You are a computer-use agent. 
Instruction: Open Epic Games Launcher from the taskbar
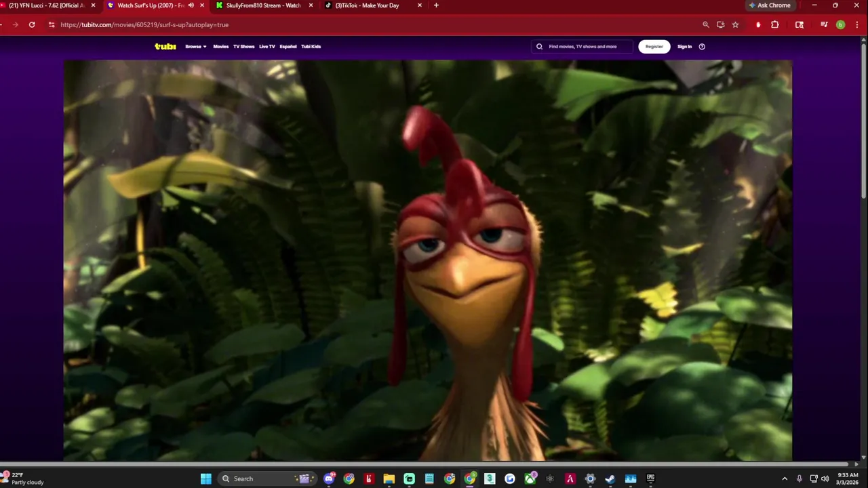click(x=650, y=479)
